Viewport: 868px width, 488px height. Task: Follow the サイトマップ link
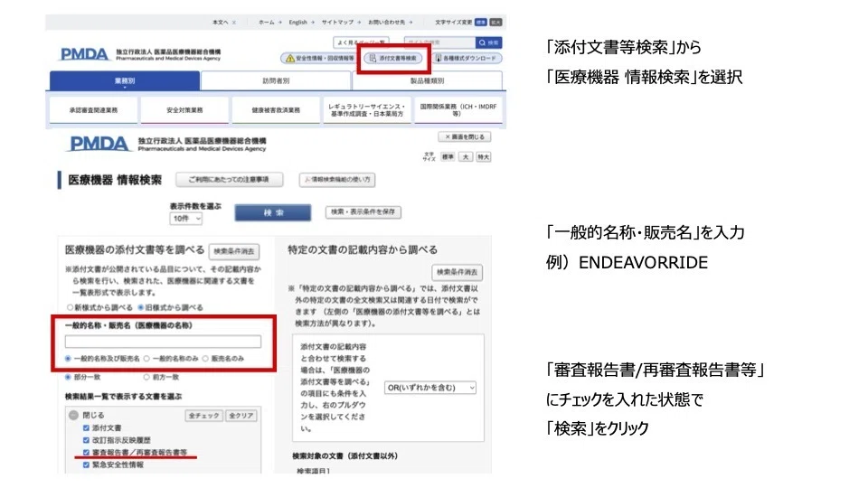point(341,22)
